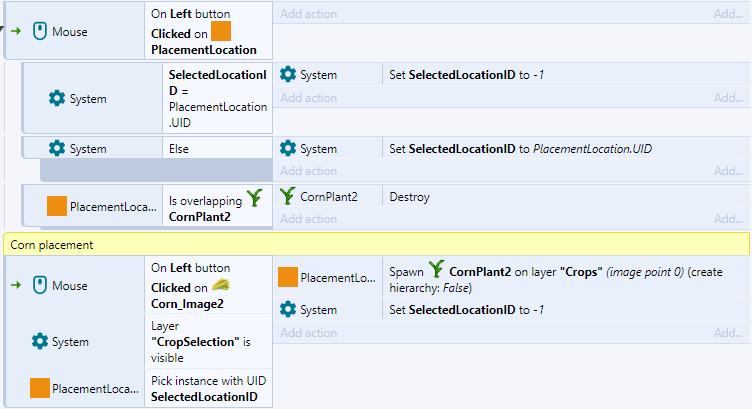
Task: Select the Corn placement comment
Action: click(376, 245)
